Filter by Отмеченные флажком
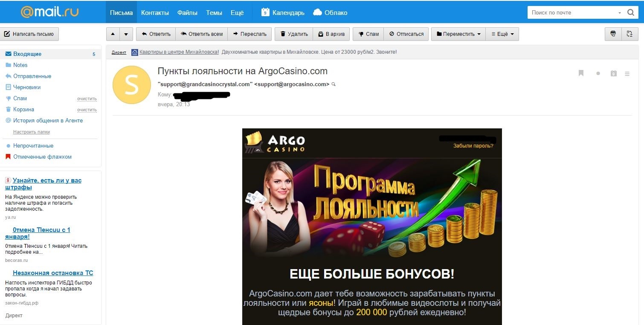 42,157
